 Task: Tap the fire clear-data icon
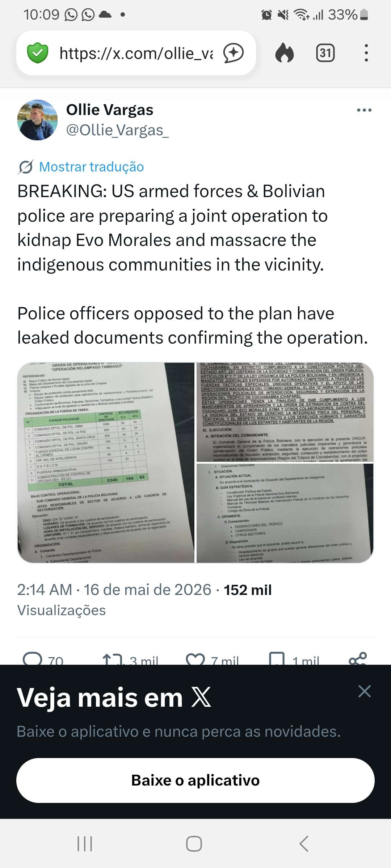click(x=285, y=53)
